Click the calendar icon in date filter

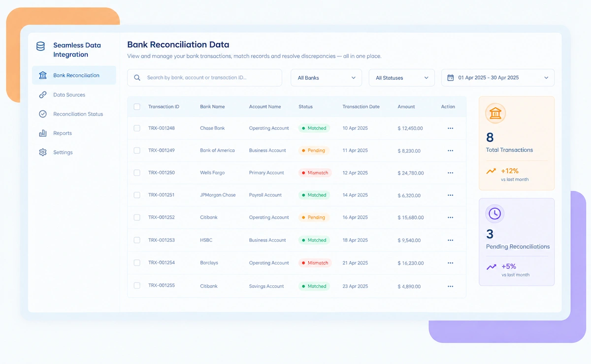pos(450,78)
